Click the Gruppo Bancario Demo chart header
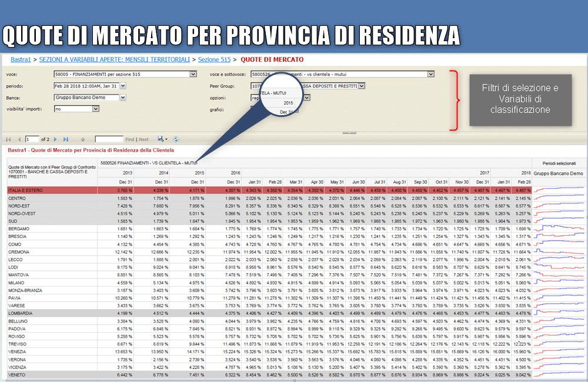Screen dimensions: 588x382 [x=559, y=173]
